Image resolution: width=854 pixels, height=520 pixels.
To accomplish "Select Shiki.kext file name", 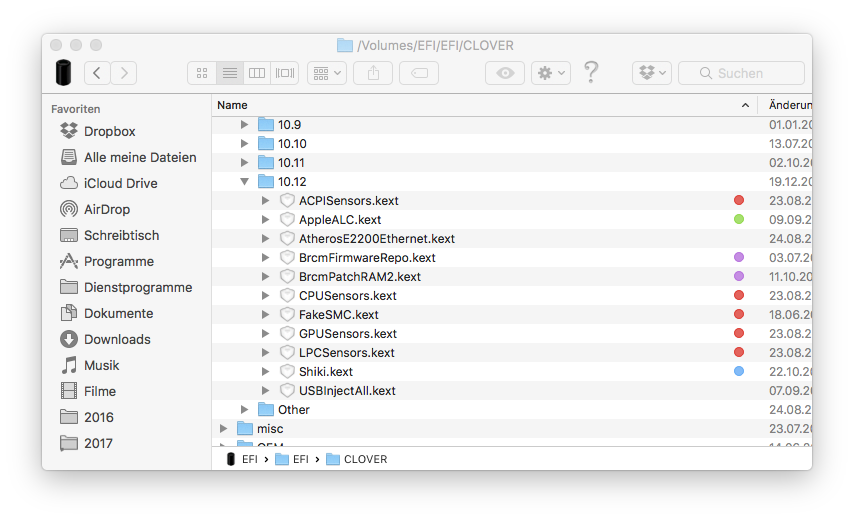I will 326,372.
